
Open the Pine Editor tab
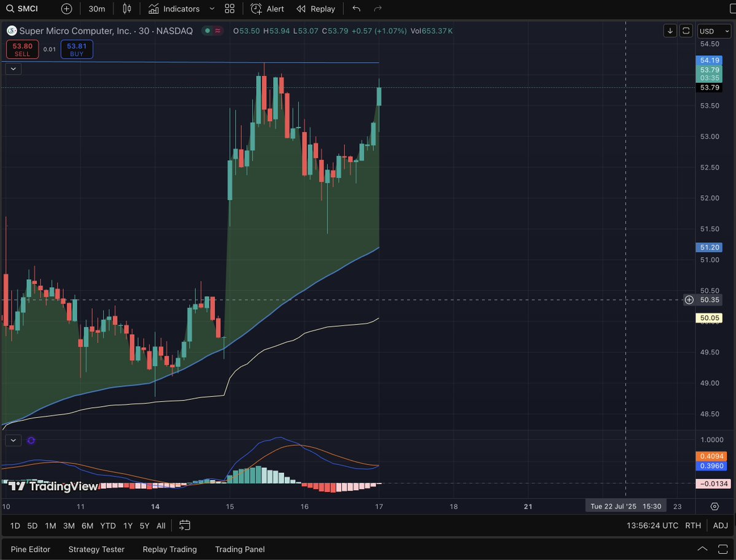click(x=31, y=549)
